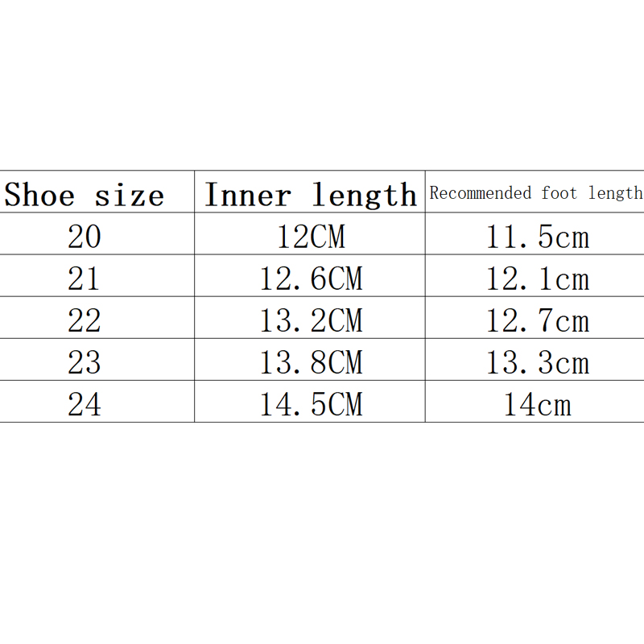The width and height of the screenshot is (644, 644).
Task: Select shoe size 20 cell
Action: click(x=85, y=237)
